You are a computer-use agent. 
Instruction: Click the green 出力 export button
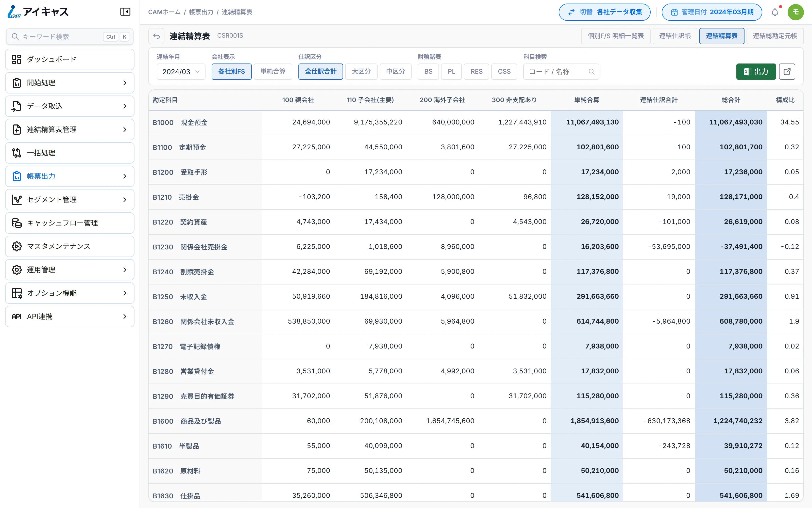756,72
